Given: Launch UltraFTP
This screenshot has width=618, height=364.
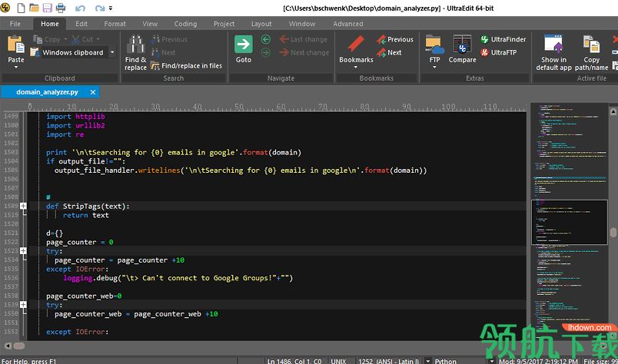Looking at the screenshot, I should pyautogui.click(x=498, y=52).
